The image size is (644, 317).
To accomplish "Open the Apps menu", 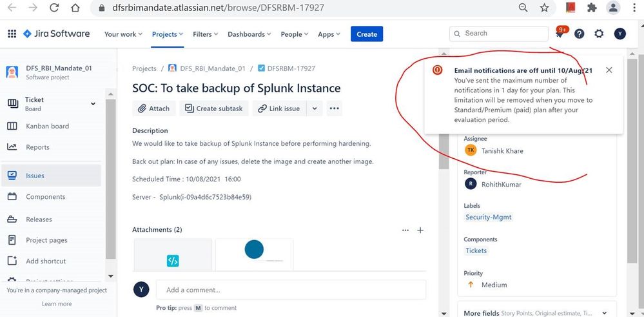I will tap(329, 34).
